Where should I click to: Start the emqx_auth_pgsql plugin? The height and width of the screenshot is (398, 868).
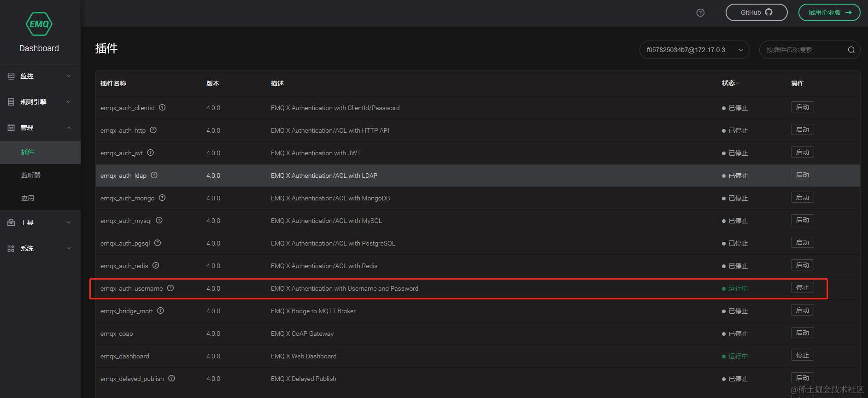tap(803, 242)
